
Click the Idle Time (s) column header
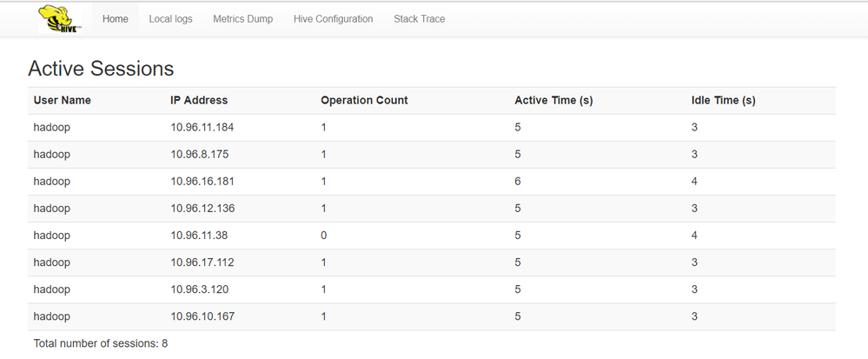(x=723, y=101)
